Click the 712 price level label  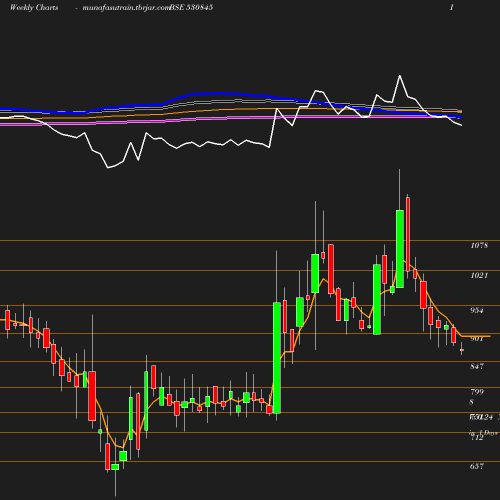pyautogui.click(x=477, y=438)
